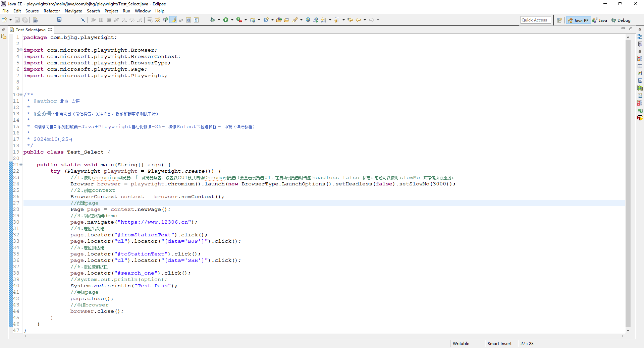The height and width of the screenshot is (348, 644).
Task: Switch to the Java perspective
Action: [600, 20]
